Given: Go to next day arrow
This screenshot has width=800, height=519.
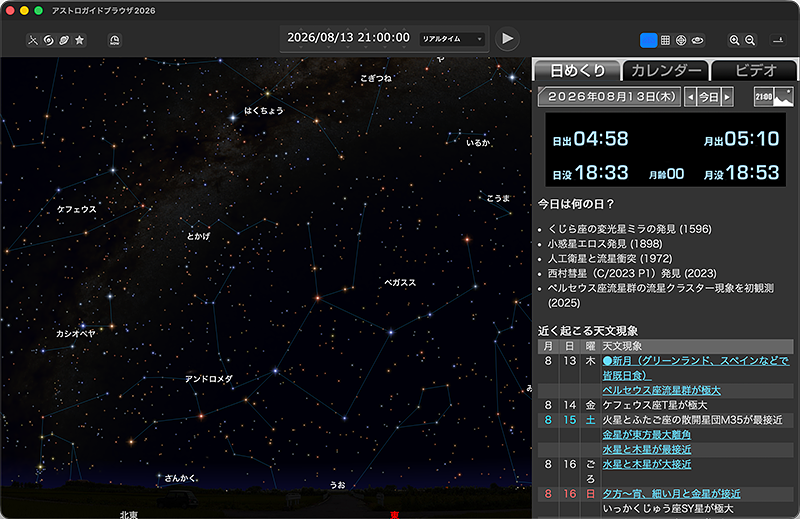Looking at the screenshot, I should (728, 97).
